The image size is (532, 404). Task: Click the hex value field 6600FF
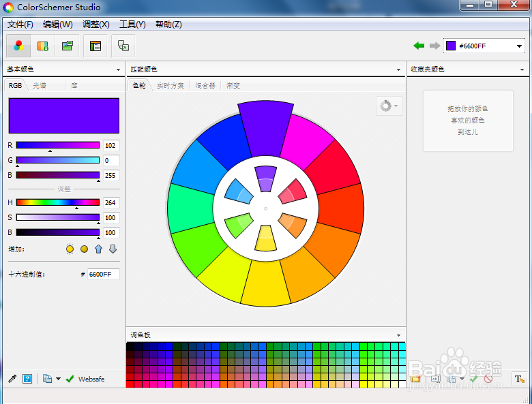point(104,274)
